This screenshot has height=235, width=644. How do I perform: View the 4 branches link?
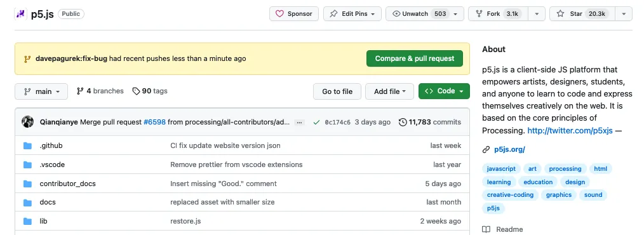100,91
